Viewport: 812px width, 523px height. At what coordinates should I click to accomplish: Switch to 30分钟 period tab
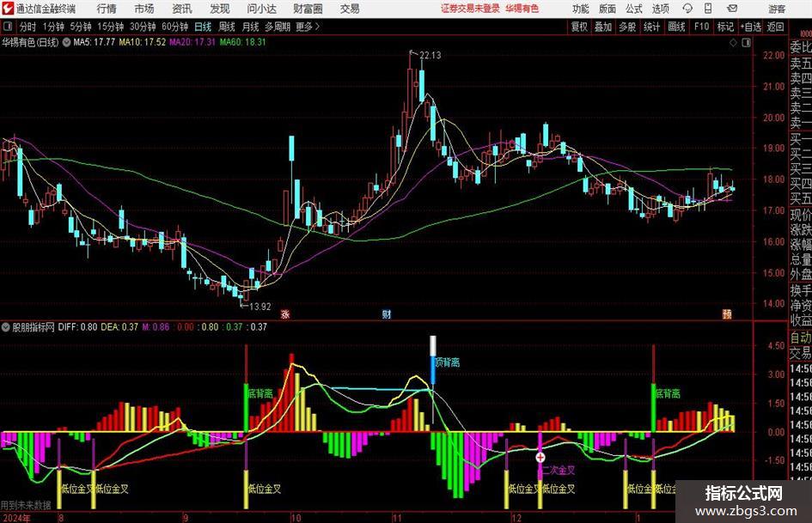[x=143, y=27]
